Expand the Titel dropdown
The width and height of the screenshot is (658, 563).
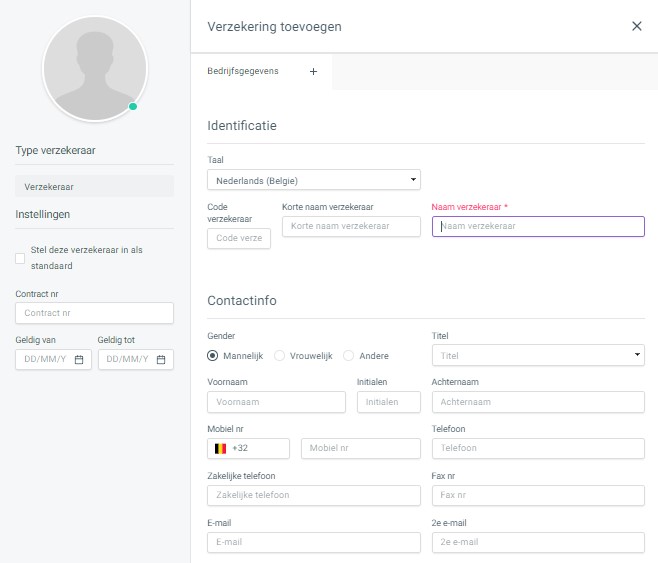pos(538,355)
